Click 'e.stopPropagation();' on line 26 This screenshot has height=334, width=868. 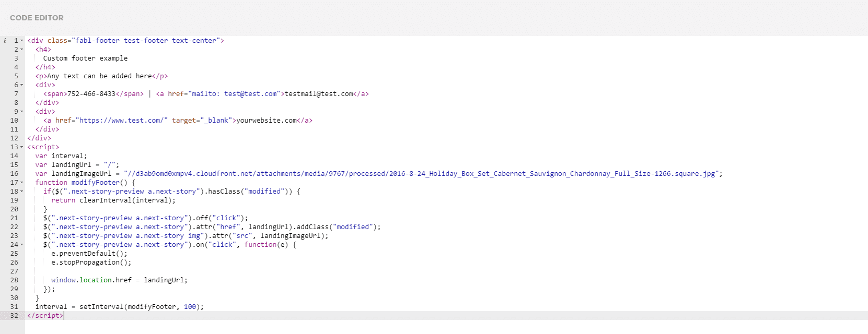[x=91, y=263]
